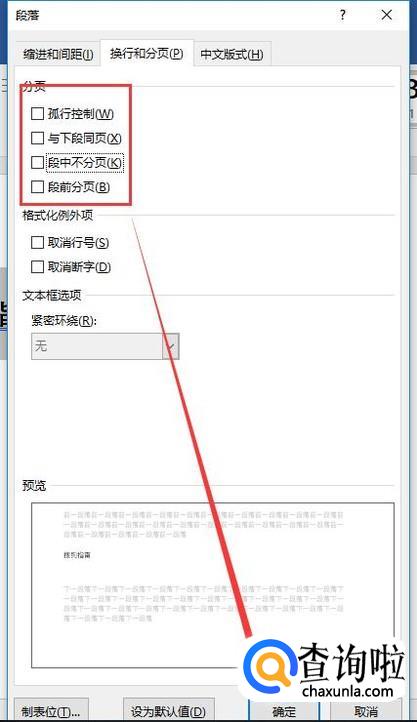Check the 段中不分页 option
This screenshot has height=722, width=417.
click(x=37, y=162)
